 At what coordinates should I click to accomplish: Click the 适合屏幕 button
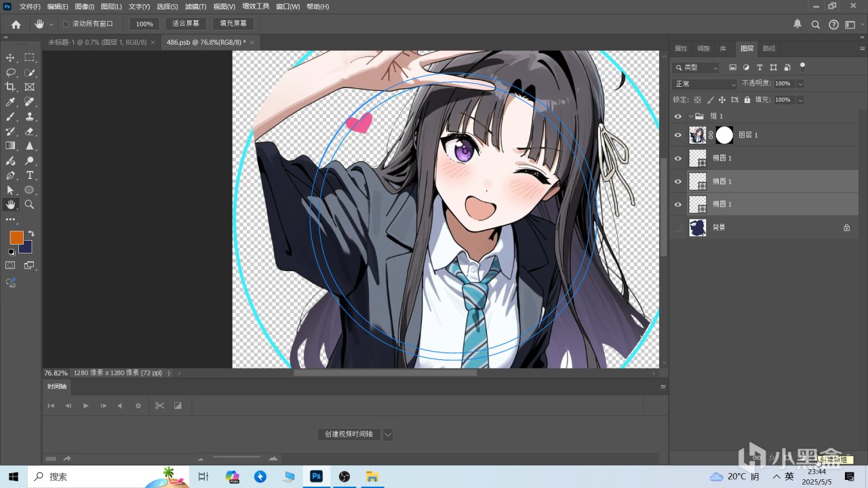(186, 24)
